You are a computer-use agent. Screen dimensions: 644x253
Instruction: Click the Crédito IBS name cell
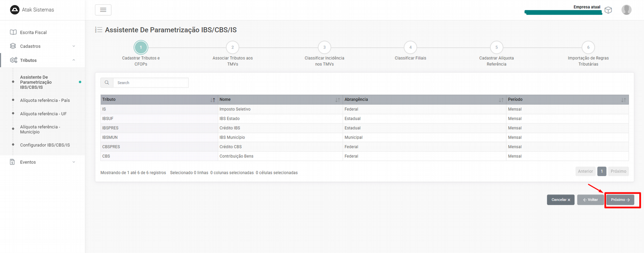click(x=280, y=128)
